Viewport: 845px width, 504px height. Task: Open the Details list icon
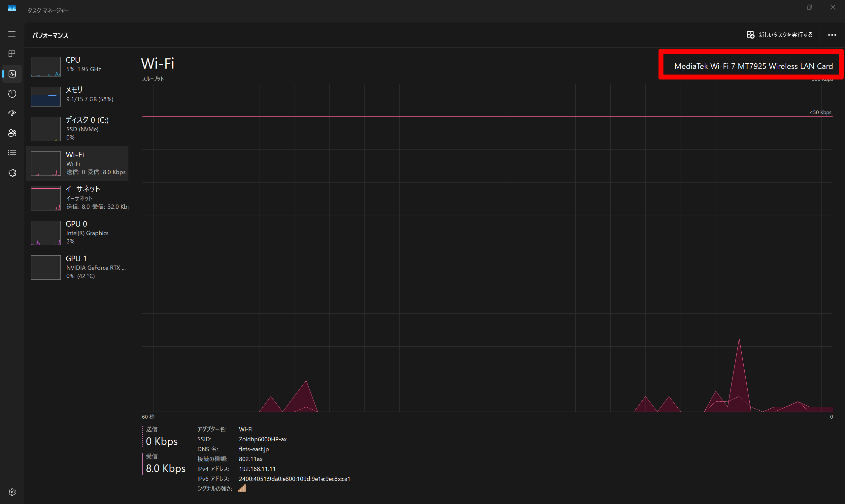click(x=12, y=153)
